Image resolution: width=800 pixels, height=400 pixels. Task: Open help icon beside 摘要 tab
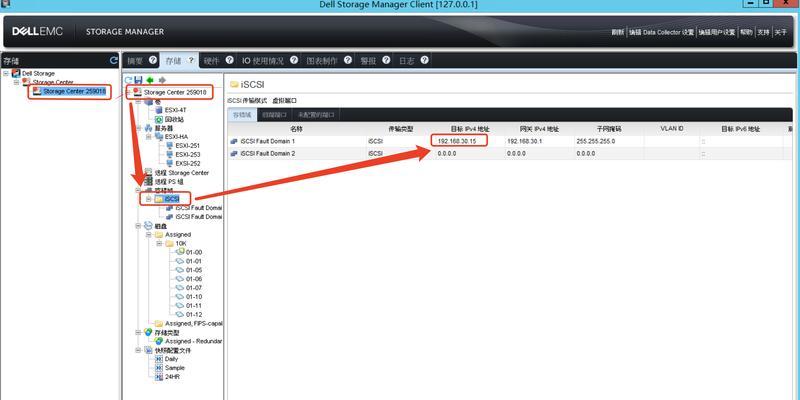click(153, 60)
